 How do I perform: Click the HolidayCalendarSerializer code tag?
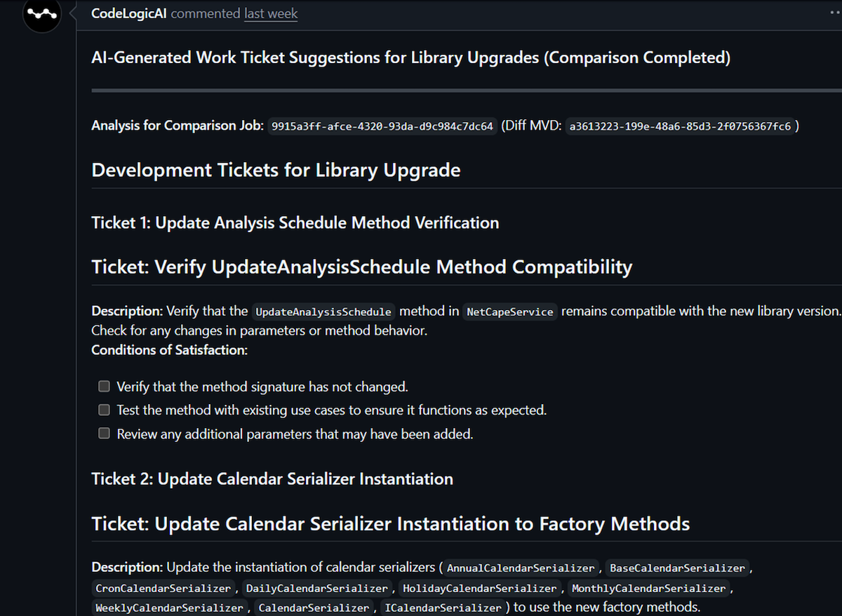point(480,588)
